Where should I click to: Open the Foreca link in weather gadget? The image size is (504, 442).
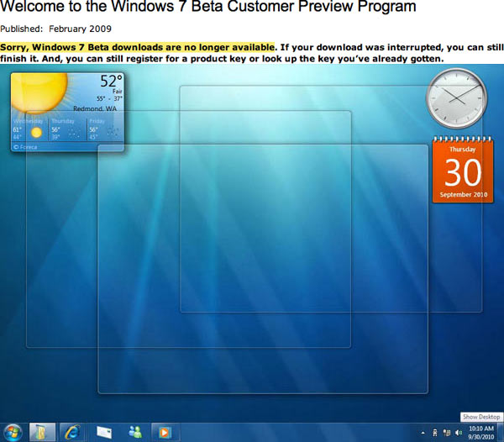[25, 147]
